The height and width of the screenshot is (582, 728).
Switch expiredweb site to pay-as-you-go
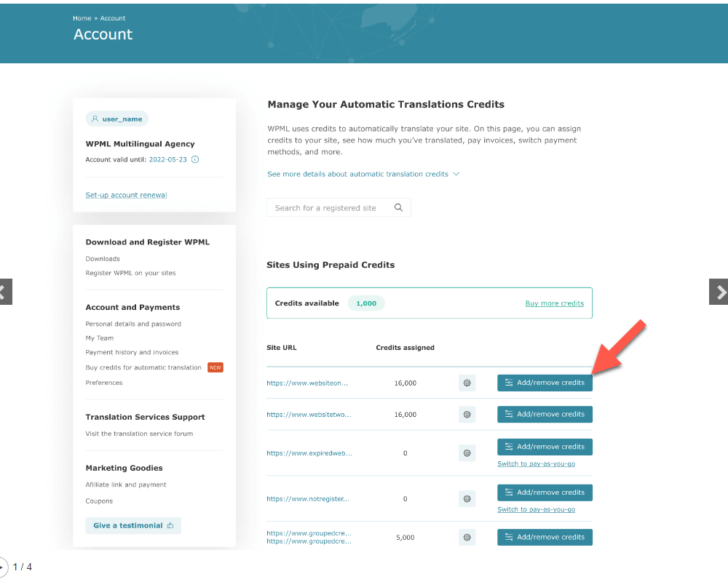coord(536,464)
